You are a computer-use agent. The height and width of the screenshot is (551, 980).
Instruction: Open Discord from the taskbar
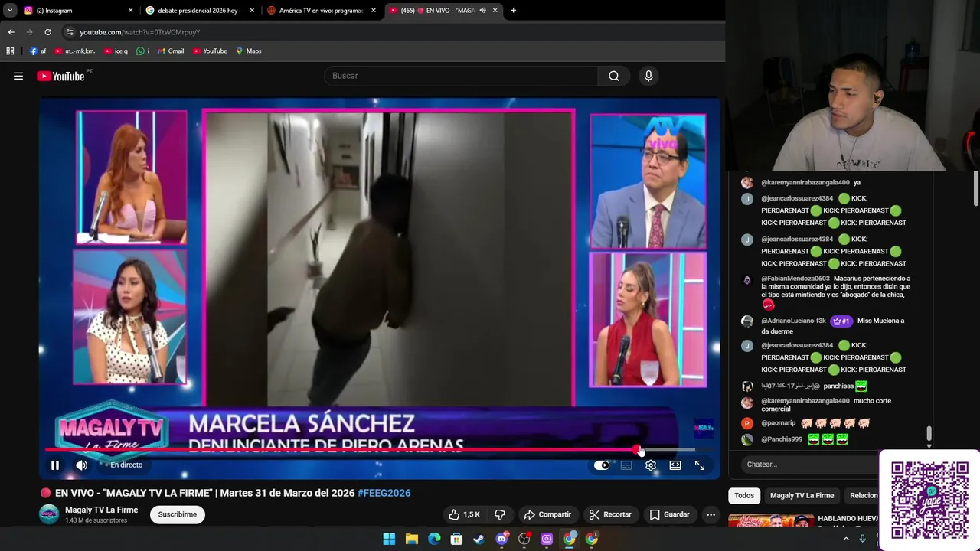[x=501, y=539]
